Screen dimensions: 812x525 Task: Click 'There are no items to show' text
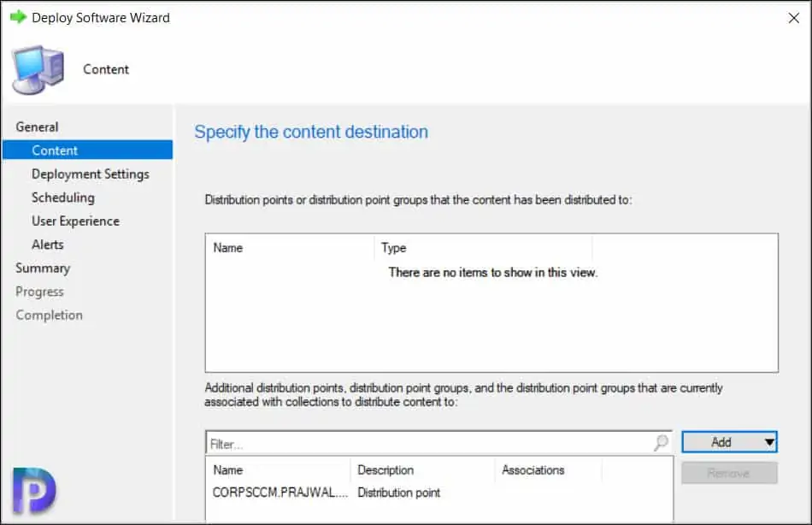click(x=493, y=273)
